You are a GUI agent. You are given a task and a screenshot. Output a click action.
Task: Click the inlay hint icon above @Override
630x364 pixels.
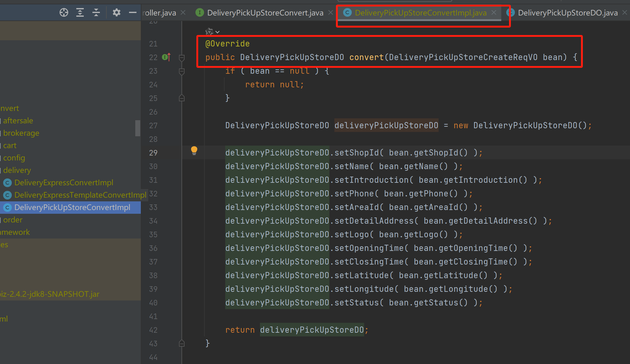tap(210, 32)
